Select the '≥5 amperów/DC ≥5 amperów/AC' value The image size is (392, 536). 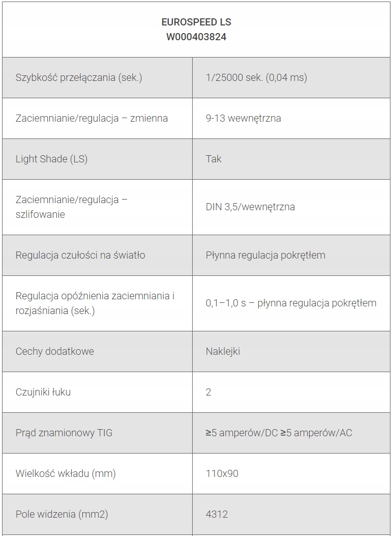point(279,433)
